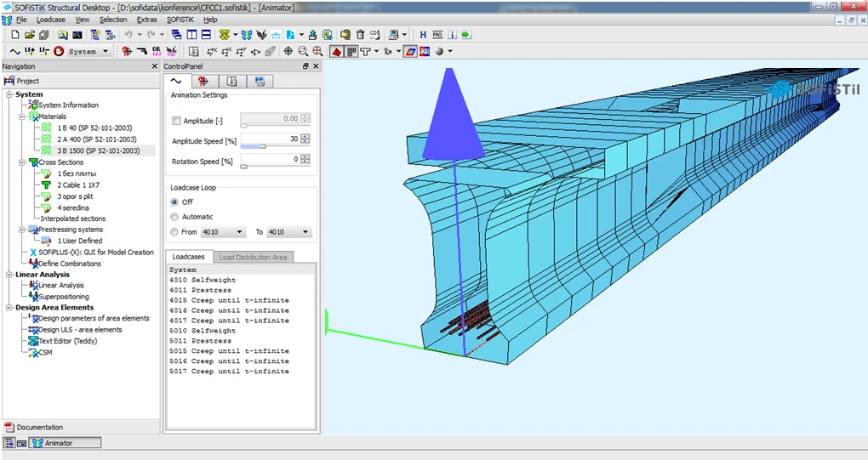Click the Project header in Navigation
Image resolution: width=868 pixels, height=460 pixels.
pyautogui.click(x=80, y=81)
